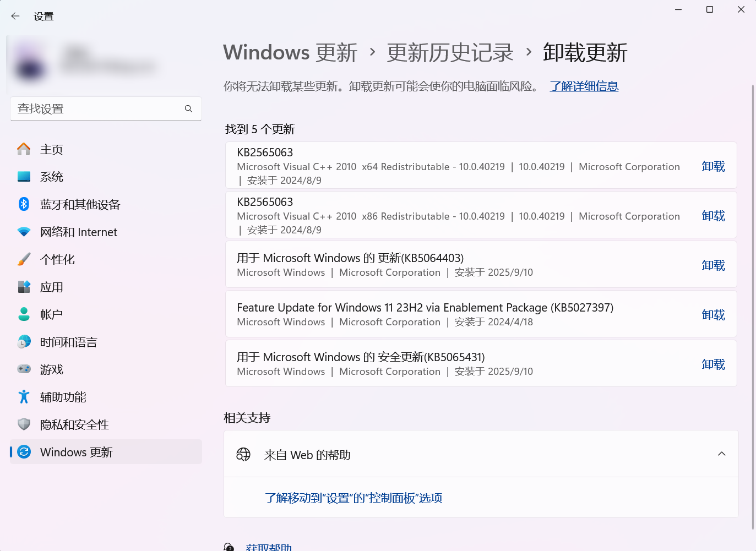756x551 pixels.
Task: Uninstall KB2565063 x64 Redistributable update
Action: point(713,166)
